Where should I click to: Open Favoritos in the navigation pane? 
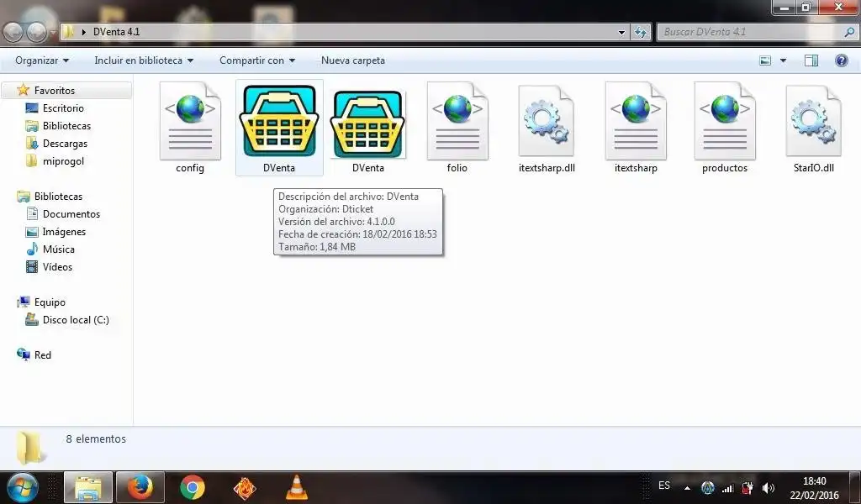pos(55,91)
